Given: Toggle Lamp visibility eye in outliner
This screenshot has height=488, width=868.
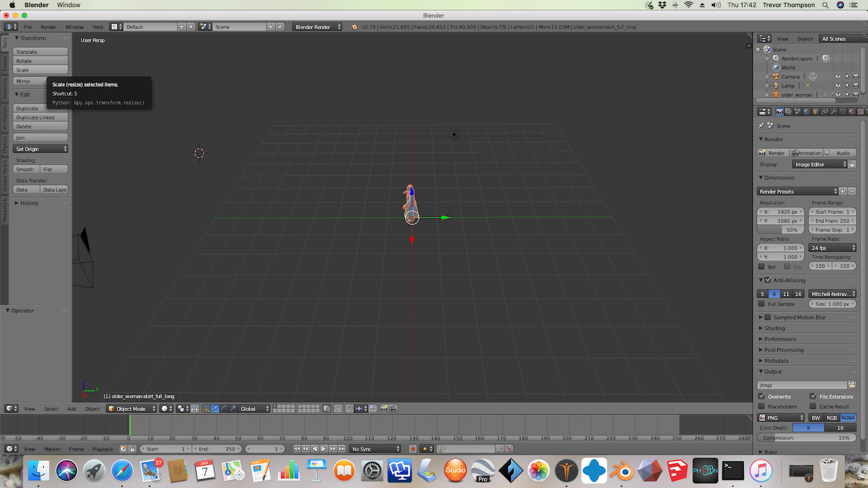Looking at the screenshot, I should point(838,85).
